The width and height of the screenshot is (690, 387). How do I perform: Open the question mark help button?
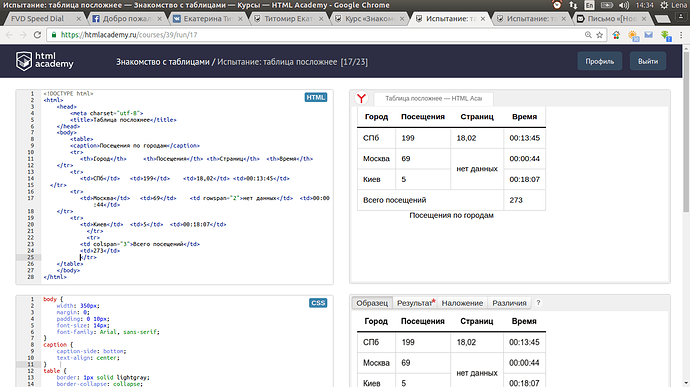coord(538,303)
